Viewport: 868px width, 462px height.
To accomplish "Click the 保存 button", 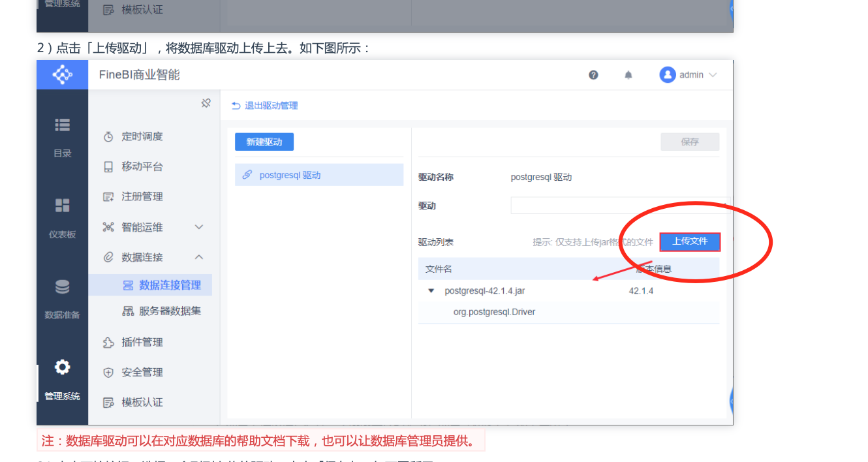I will 690,142.
